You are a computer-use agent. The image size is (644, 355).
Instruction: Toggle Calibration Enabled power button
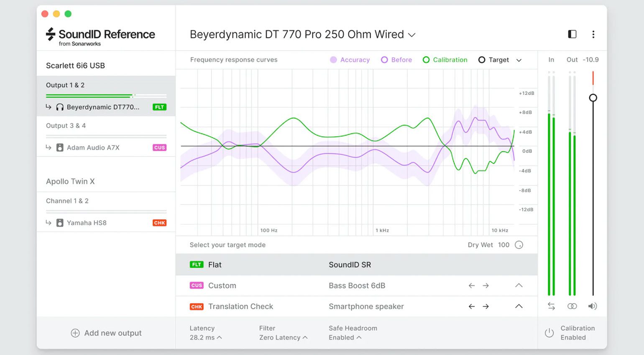point(549,333)
